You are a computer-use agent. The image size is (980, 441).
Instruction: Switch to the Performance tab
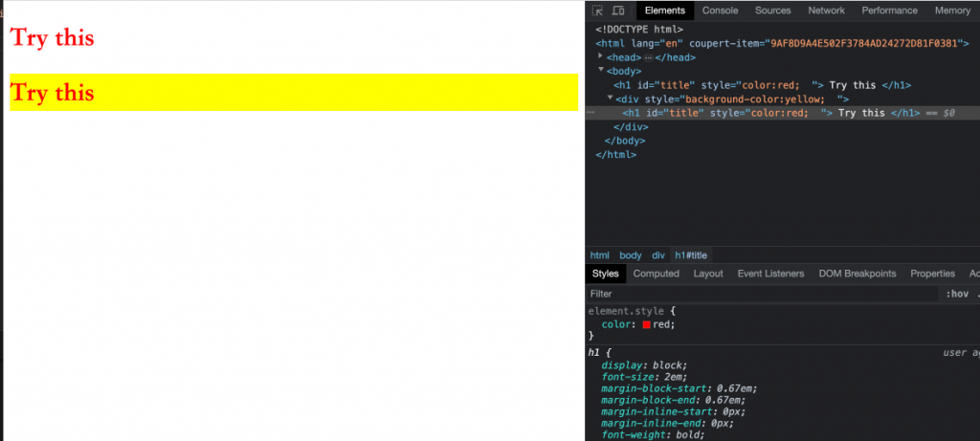tap(889, 11)
